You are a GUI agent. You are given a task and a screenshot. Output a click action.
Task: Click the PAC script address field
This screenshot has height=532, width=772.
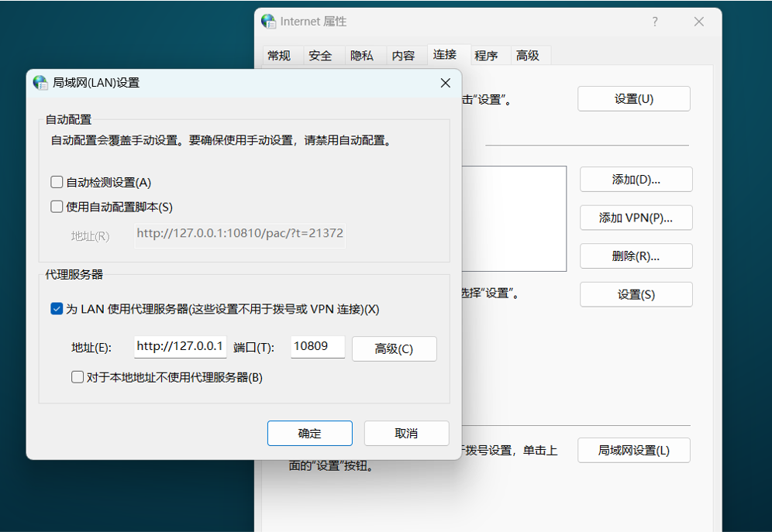point(240,235)
